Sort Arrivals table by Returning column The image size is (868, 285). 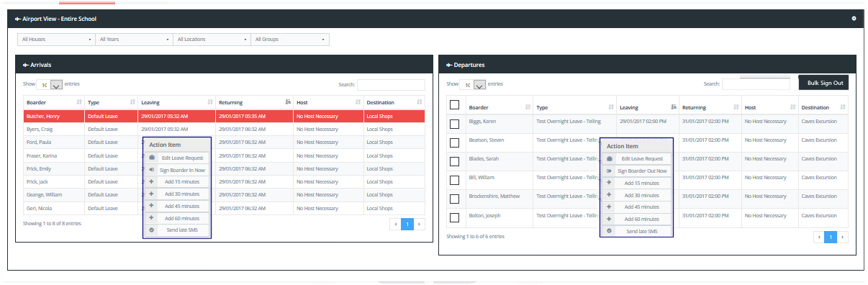coord(255,102)
